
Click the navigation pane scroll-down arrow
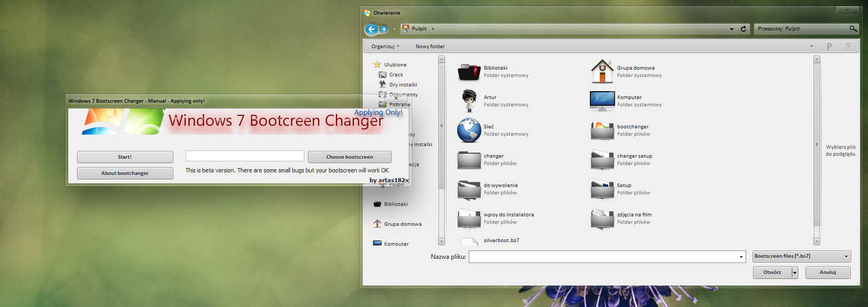coord(442,241)
